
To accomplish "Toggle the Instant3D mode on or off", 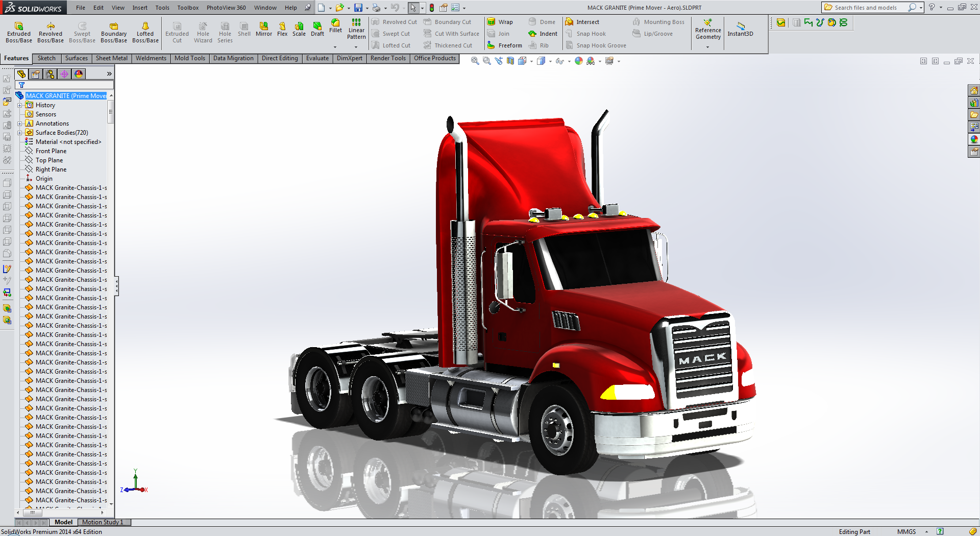I will 741,29.
